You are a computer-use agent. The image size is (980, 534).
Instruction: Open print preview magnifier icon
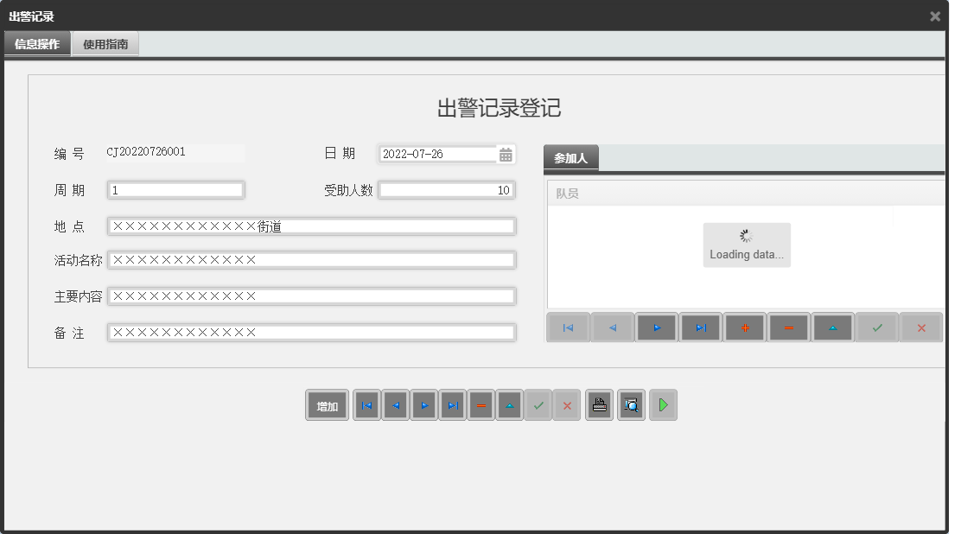click(x=631, y=406)
